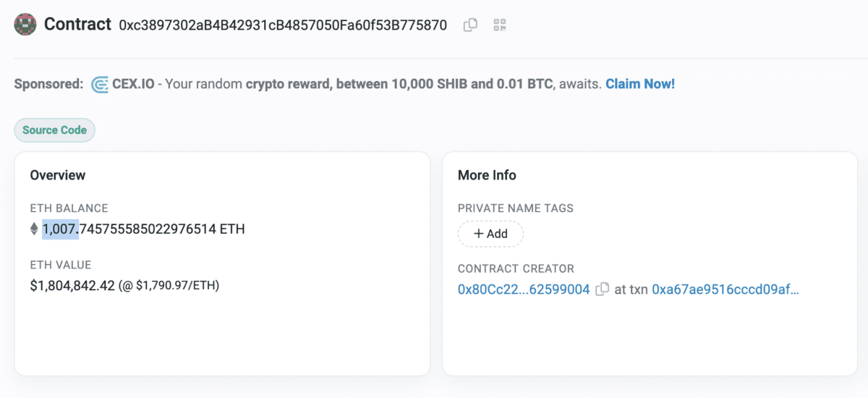The image size is (868, 398).
Task: Open creation transaction 0xa67ae9516cccd09af…
Action: pos(726,289)
